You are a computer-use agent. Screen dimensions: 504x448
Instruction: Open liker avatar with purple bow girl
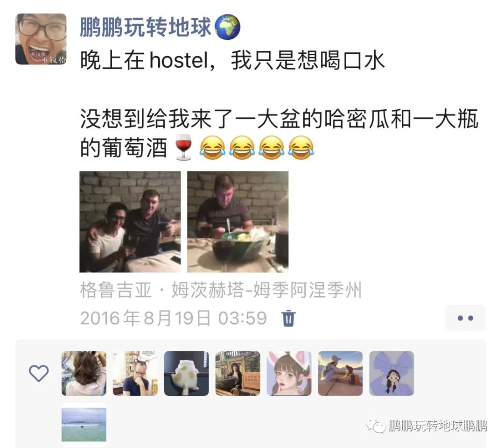(392, 373)
